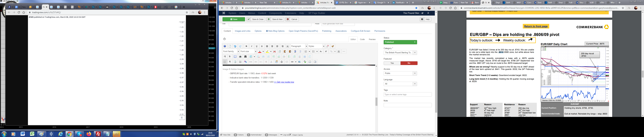644x137 pixels.
Task: Open FileZilla from the Windows taskbar
Action: (98, 134)
